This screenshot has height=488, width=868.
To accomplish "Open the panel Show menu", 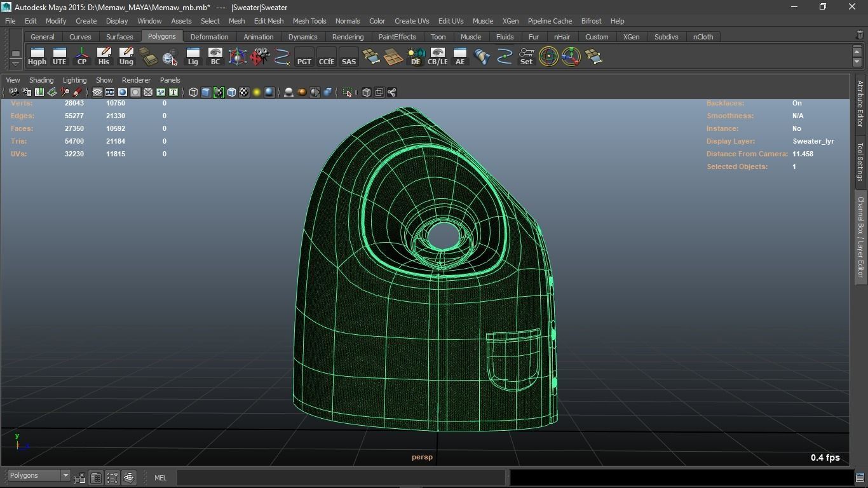I will point(104,80).
